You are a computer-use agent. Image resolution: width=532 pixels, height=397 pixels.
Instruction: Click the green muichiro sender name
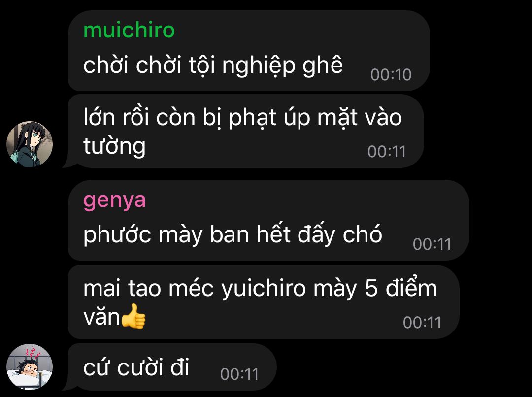coord(129,30)
